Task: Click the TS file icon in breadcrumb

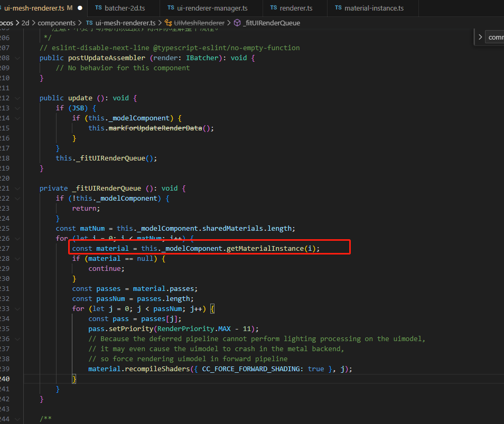Action: (89, 23)
